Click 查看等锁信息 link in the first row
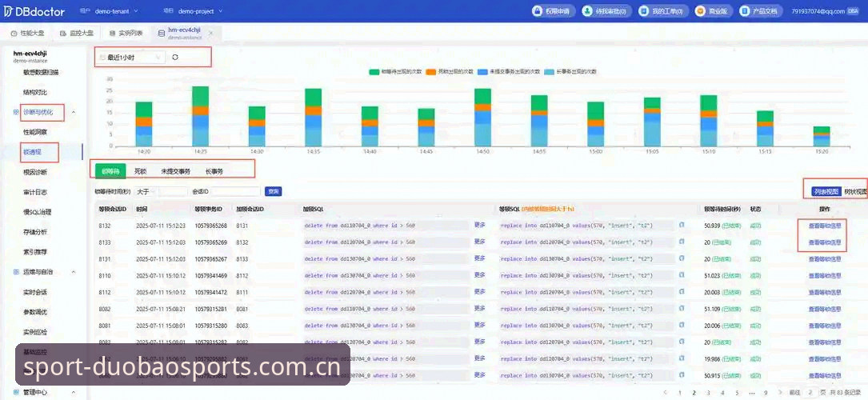 (x=825, y=226)
